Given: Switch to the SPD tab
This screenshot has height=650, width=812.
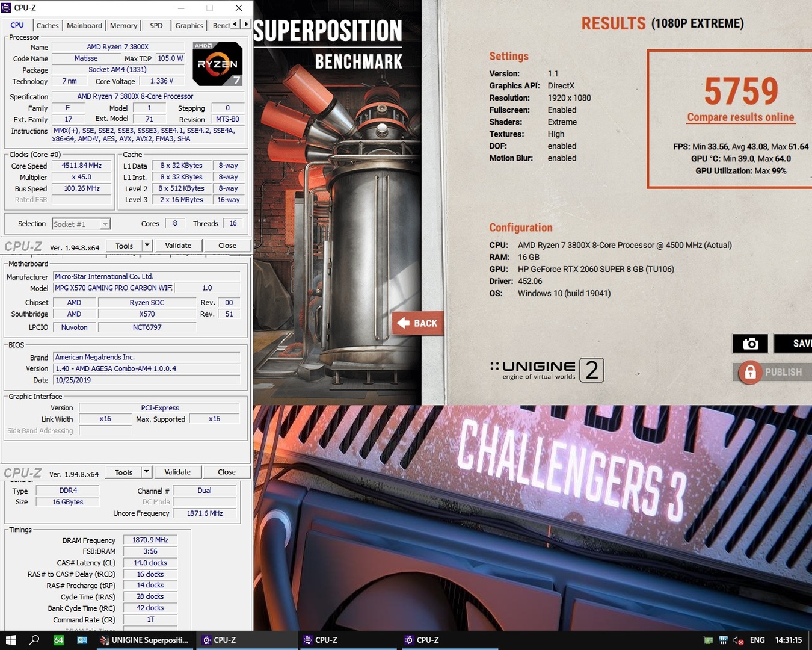Looking at the screenshot, I should 156,26.
